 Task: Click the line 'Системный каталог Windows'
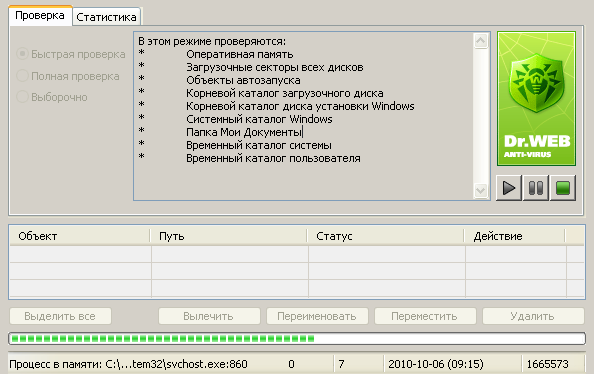click(x=259, y=119)
